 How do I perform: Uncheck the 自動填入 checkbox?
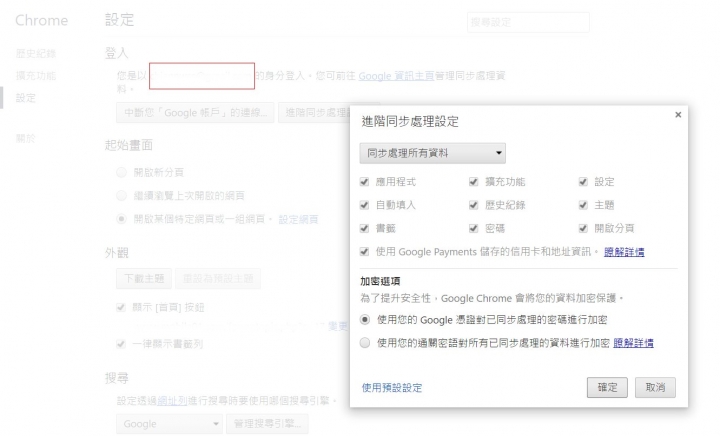pyautogui.click(x=365, y=205)
